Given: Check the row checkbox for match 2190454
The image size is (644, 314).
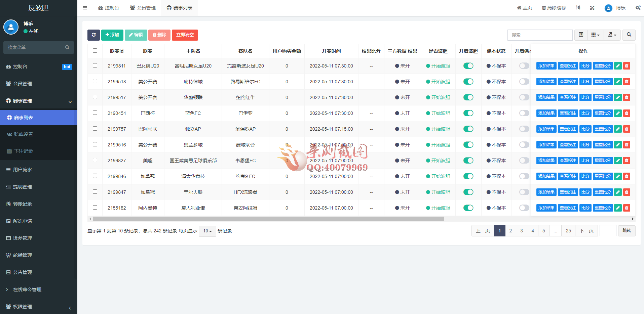Looking at the screenshot, I should 95,113.
